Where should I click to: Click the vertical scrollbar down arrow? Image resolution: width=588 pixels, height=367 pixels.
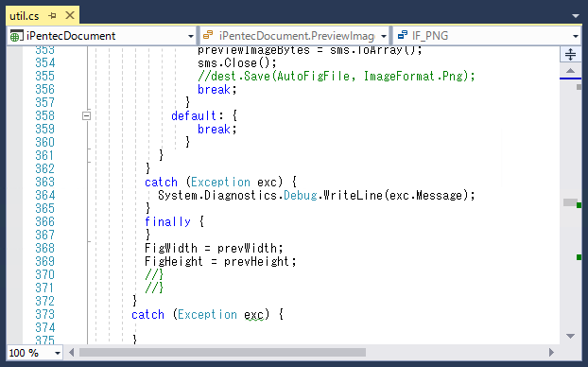570,336
